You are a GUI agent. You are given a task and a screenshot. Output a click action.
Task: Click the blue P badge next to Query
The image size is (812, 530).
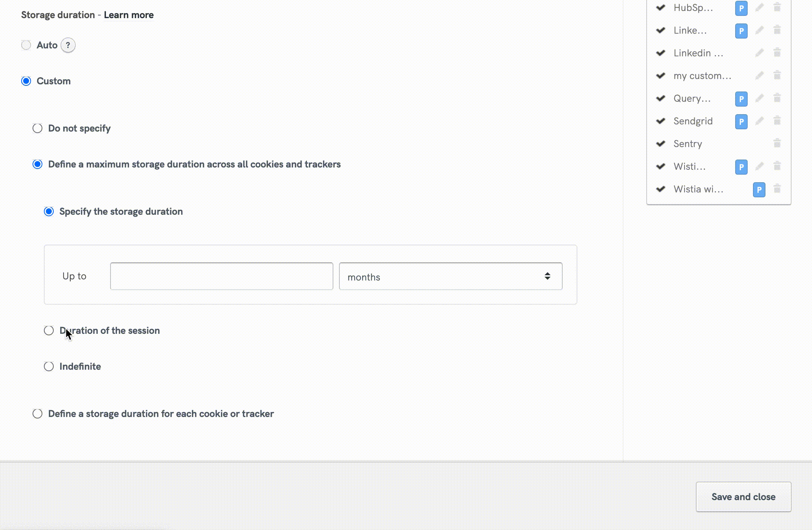point(741,99)
